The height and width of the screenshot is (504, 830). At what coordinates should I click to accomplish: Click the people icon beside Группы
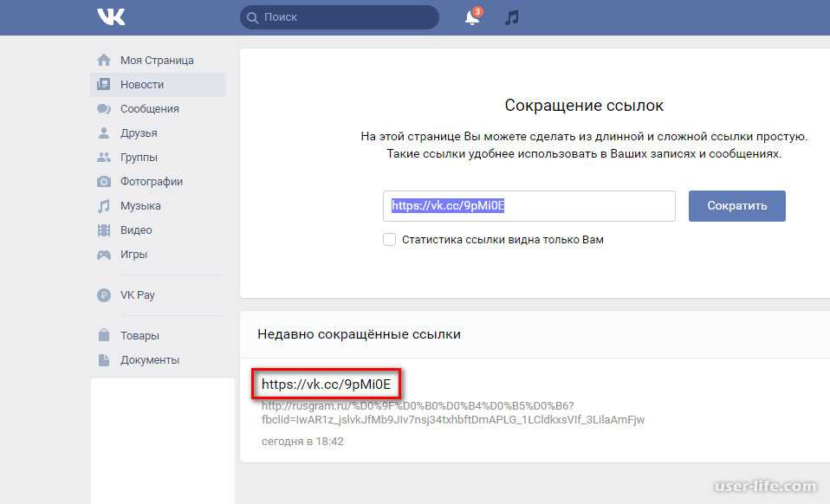(x=104, y=158)
